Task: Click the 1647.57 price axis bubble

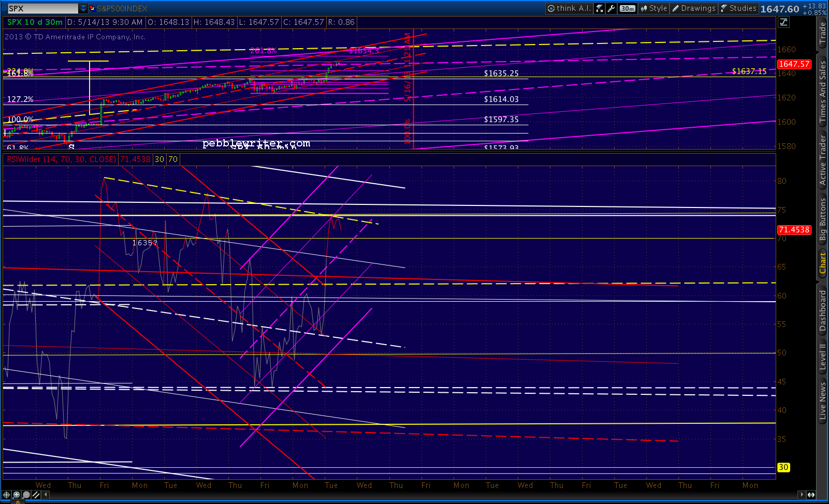Action: click(794, 64)
